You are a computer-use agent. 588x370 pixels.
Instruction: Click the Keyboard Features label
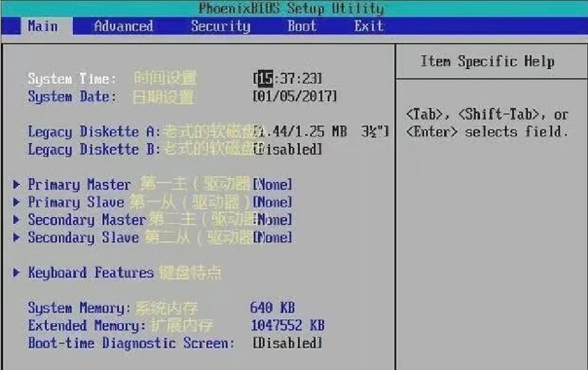click(x=91, y=273)
